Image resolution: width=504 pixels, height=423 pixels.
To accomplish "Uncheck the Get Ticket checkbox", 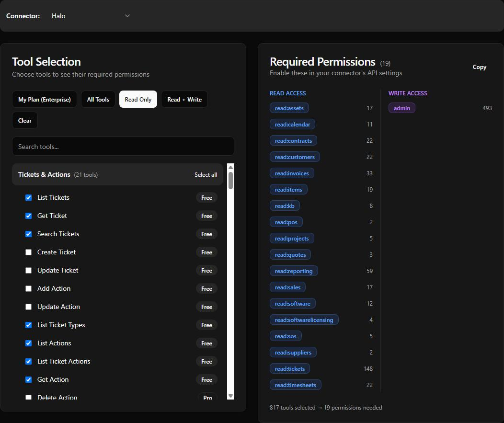I will 29,216.
